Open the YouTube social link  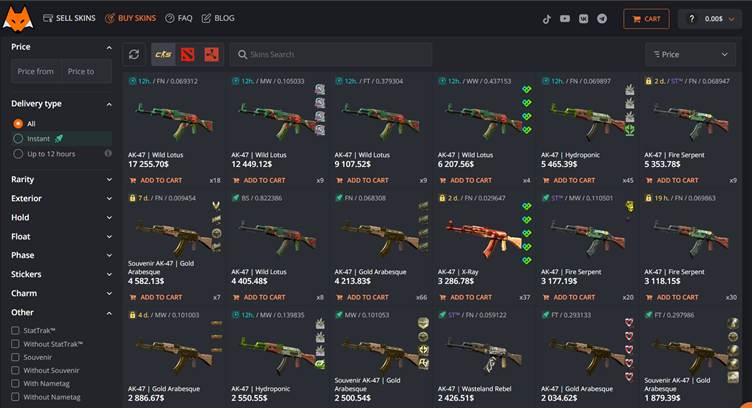coord(565,18)
